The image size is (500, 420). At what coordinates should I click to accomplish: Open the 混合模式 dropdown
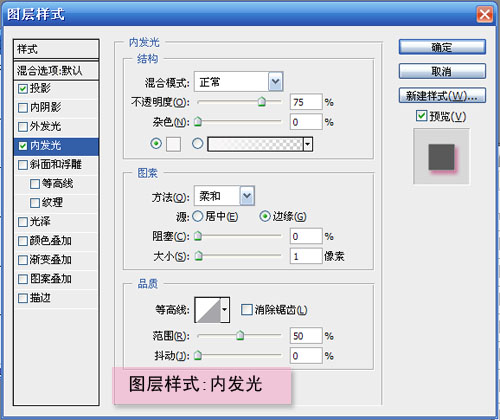[275, 82]
